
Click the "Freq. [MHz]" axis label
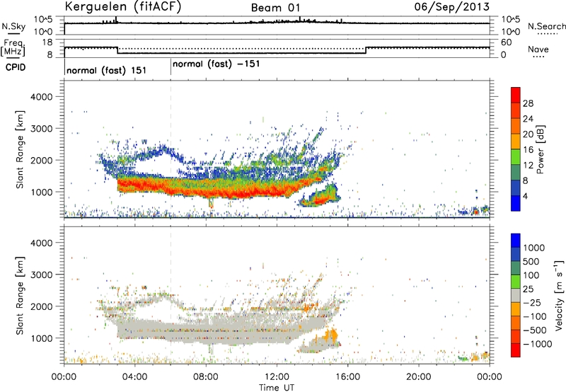(x=13, y=48)
